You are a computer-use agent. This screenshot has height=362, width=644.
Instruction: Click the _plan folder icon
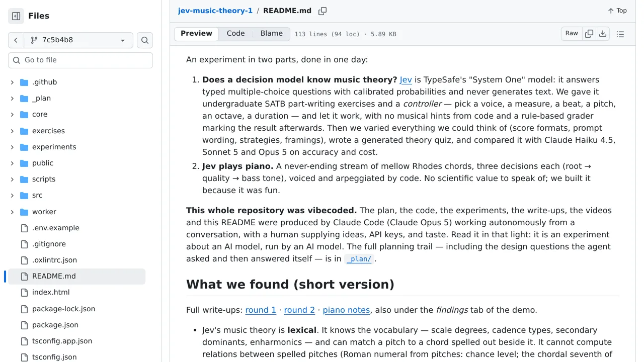tap(24, 99)
